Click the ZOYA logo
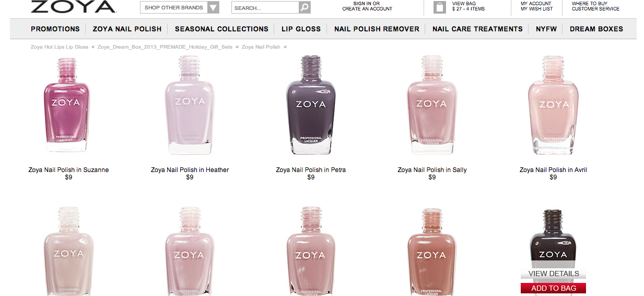 pyautogui.click(x=73, y=7)
